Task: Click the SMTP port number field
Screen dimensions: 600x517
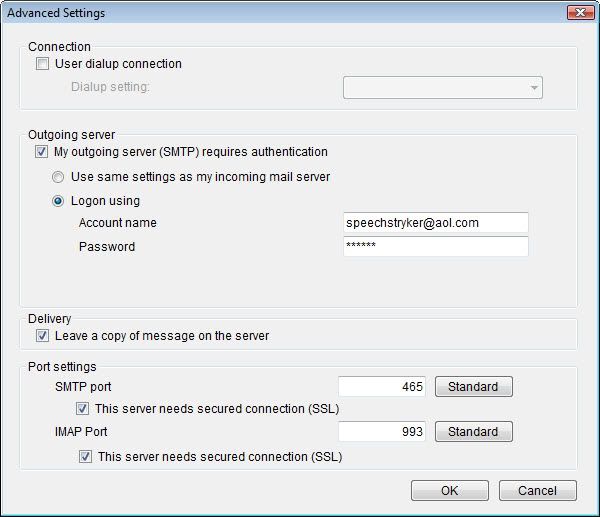Action: click(382, 387)
